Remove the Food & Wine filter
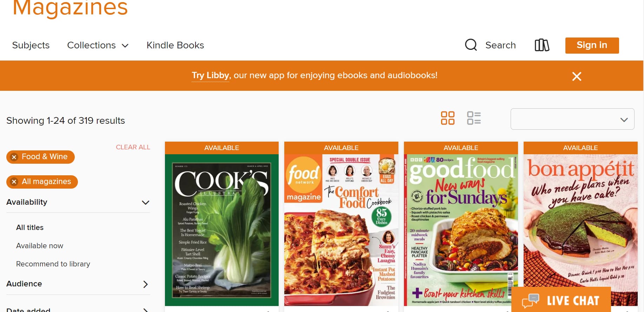Image resolution: width=644 pixels, height=312 pixels. tap(14, 157)
